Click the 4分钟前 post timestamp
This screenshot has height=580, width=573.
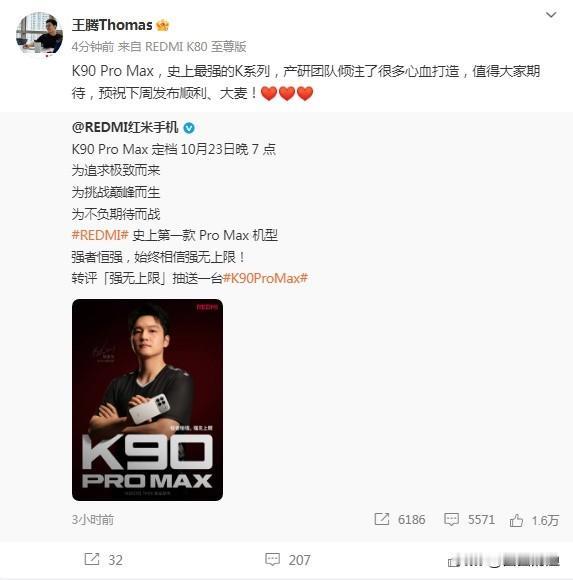92,47
